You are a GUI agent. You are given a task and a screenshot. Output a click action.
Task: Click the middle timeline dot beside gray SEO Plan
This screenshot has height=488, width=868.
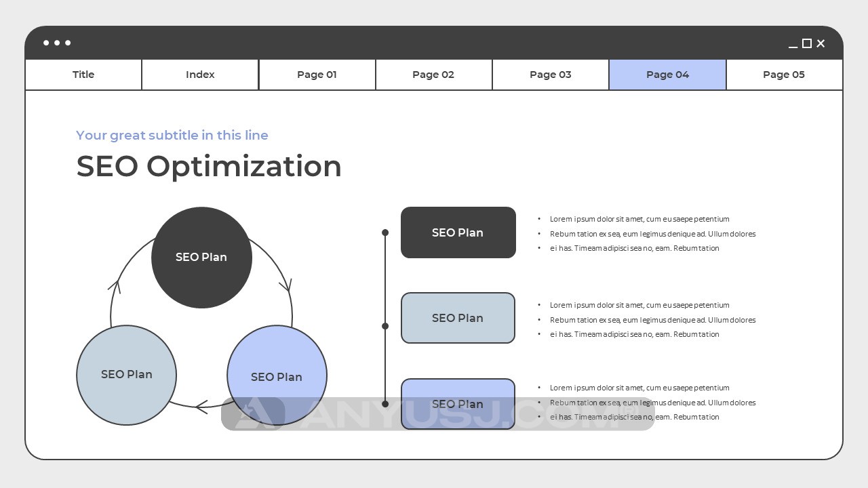click(x=385, y=326)
